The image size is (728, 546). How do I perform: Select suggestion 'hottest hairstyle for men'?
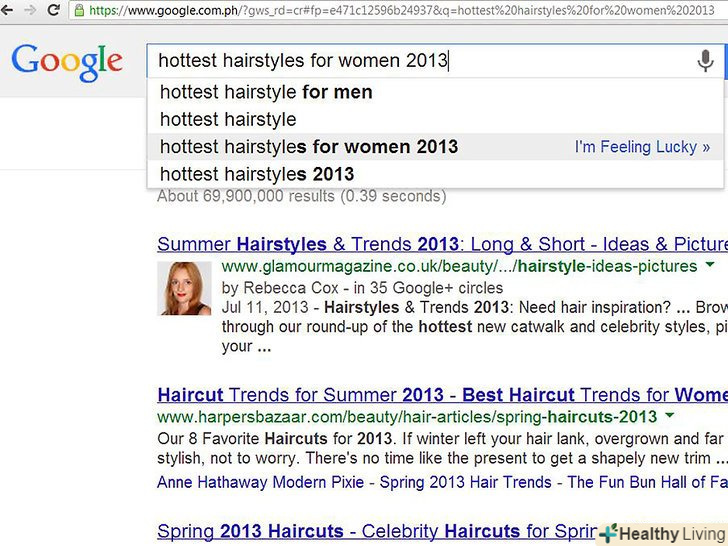435,92
